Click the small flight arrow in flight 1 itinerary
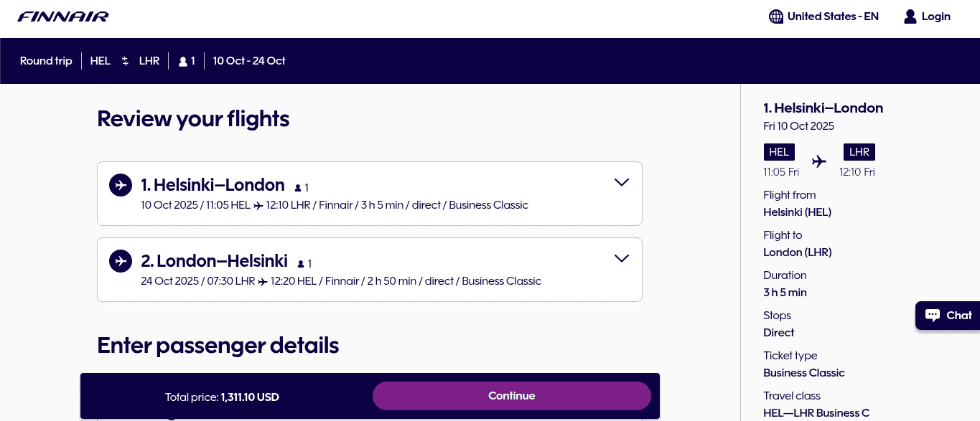 coord(258,205)
